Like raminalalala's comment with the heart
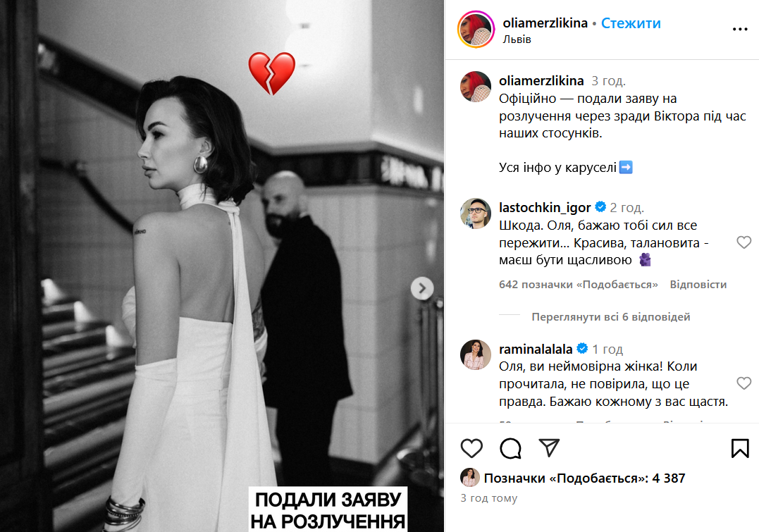Viewport: 759px width, 532px height. [x=743, y=383]
